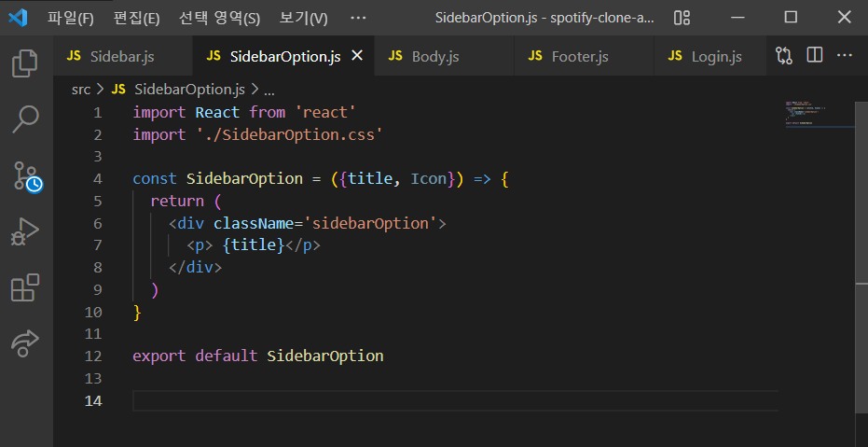This screenshot has height=447, width=868.
Task: Click {title} expression on line 7
Action: (254, 245)
